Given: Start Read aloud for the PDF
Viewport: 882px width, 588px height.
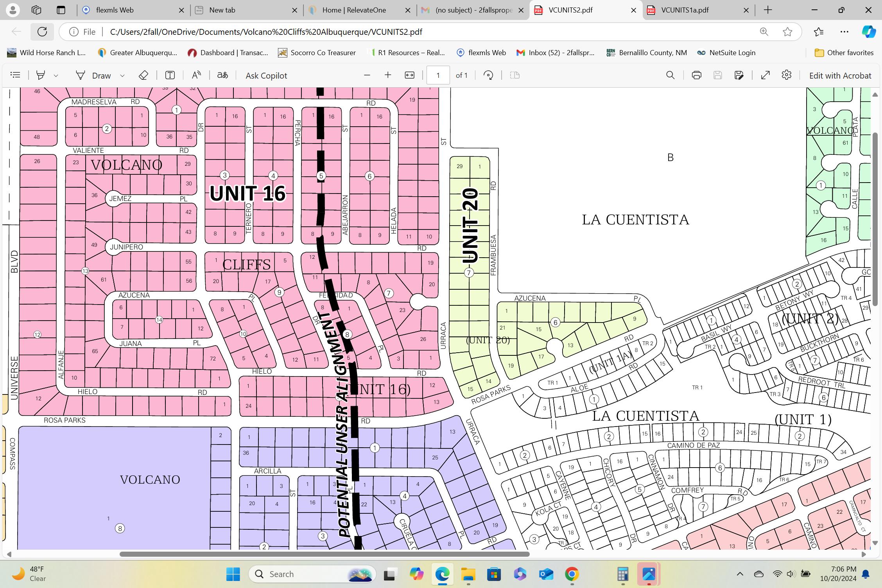Looking at the screenshot, I should coord(196,75).
